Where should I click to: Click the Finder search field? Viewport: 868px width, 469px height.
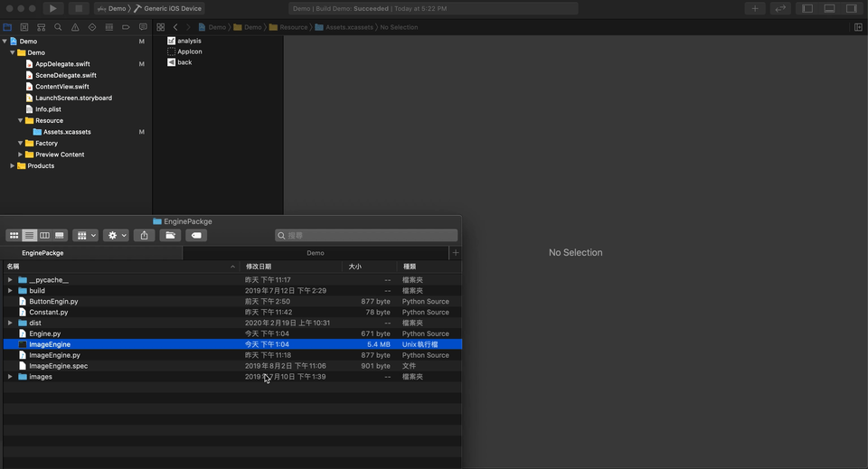366,235
